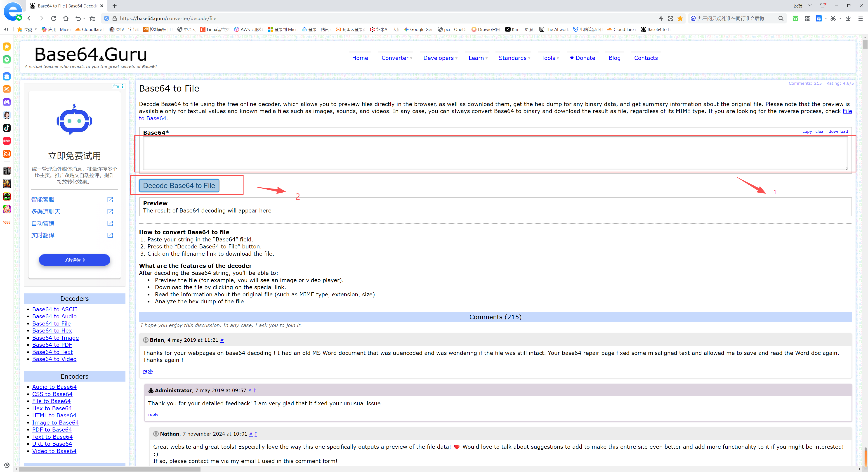Expand the Developers navigation dropdown
The image size is (868, 472).
(x=440, y=58)
